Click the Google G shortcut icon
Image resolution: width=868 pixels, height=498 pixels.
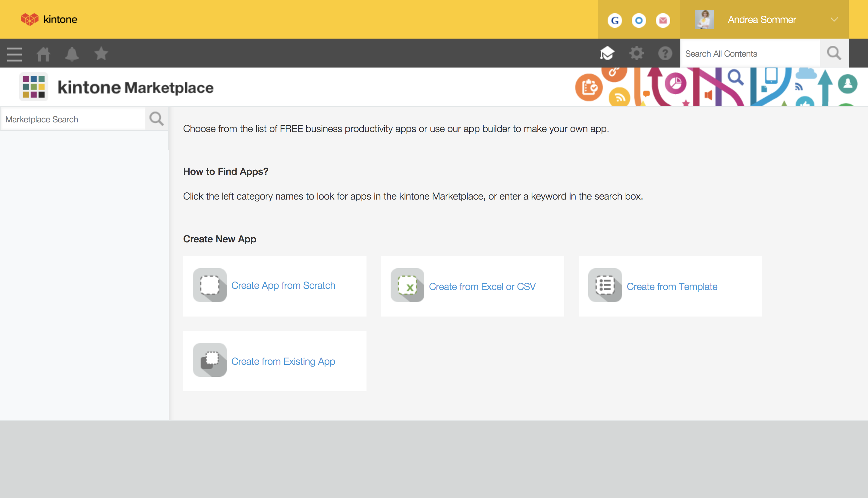coord(615,20)
